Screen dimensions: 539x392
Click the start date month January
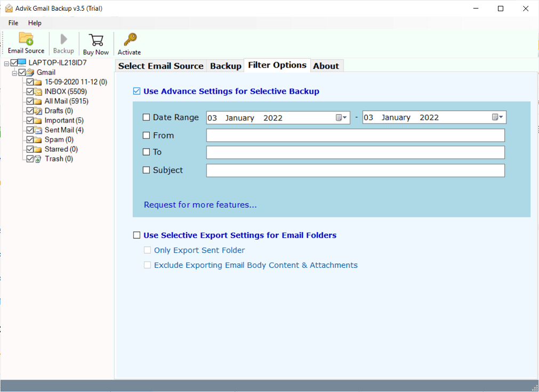pos(239,118)
